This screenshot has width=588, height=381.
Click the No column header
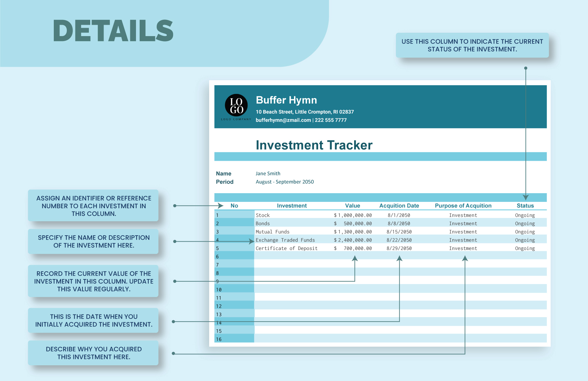click(x=234, y=206)
